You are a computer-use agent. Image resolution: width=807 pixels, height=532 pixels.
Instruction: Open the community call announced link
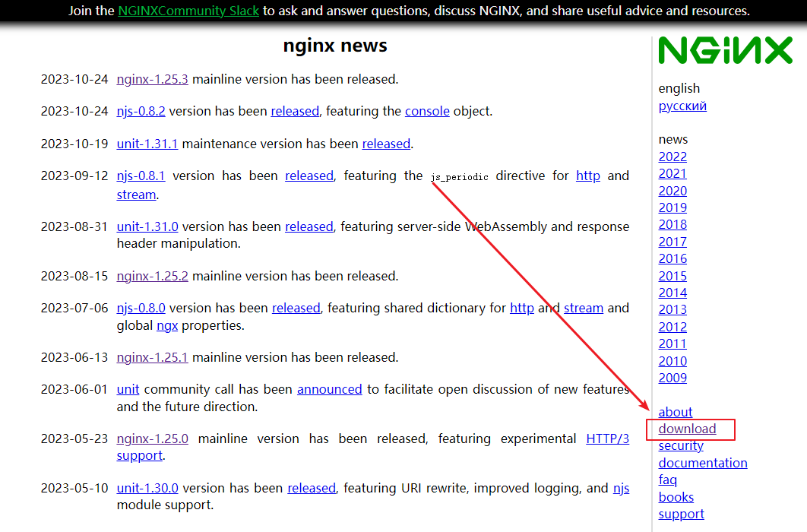click(x=329, y=389)
